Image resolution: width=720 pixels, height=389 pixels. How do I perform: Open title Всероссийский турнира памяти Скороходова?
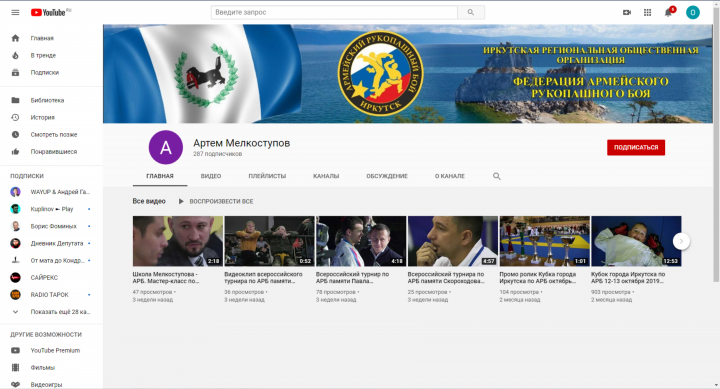coord(446,277)
